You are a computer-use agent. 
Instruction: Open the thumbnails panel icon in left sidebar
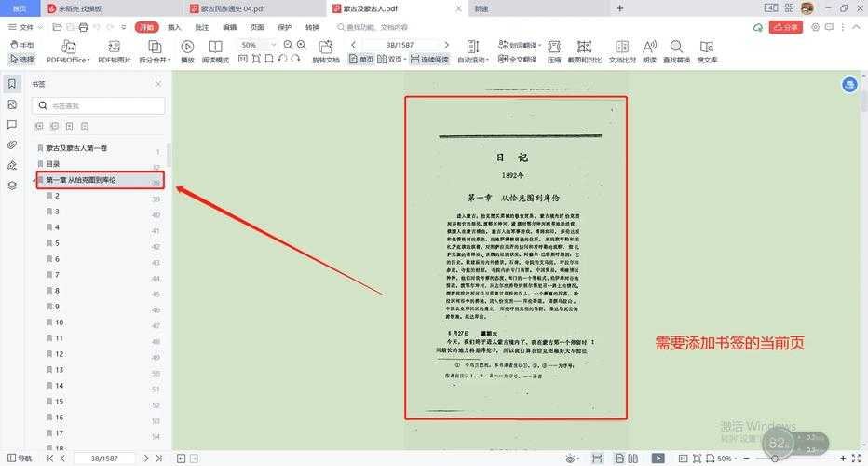(x=12, y=104)
